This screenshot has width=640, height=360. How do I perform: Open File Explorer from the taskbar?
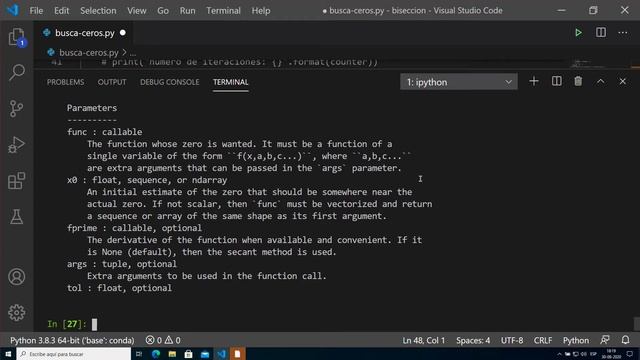click(x=172, y=354)
